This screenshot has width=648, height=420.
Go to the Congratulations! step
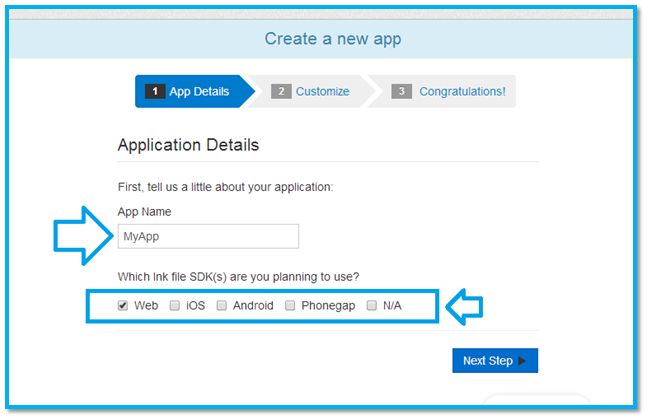462,92
